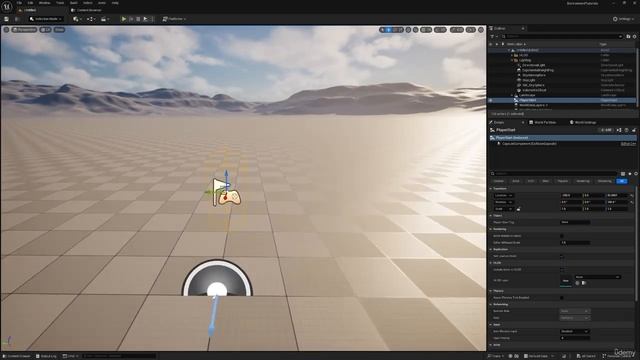Toggle favorites star filter in Details
Image resolution: width=640 pixels, height=360 pixels.
click(x=629, y=174)
